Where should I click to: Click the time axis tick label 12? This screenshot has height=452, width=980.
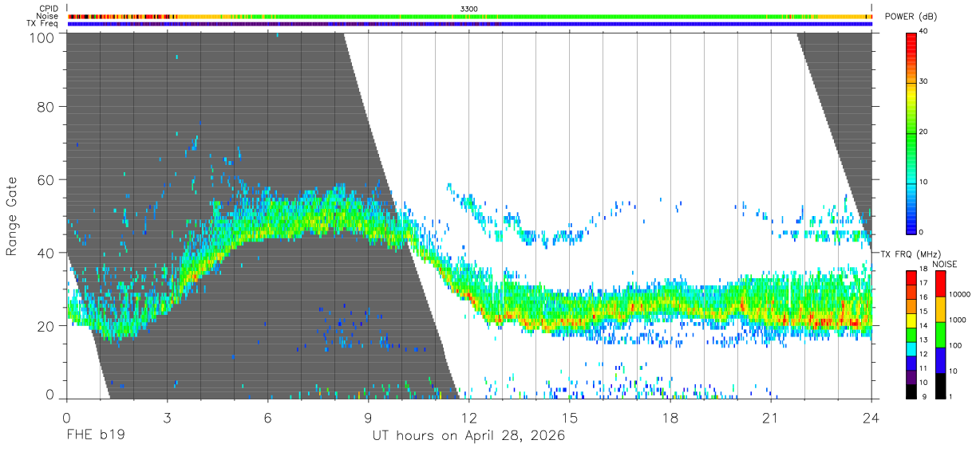click(x=469, y=417)
